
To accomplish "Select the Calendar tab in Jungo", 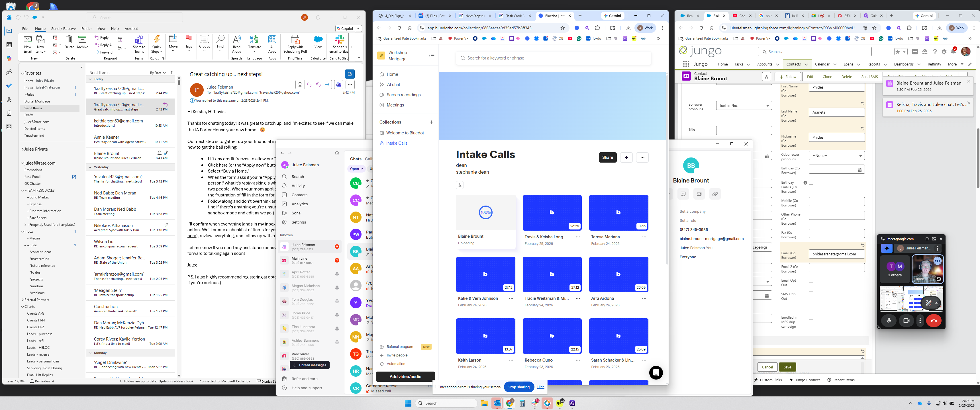I will (x=822, y=64).
